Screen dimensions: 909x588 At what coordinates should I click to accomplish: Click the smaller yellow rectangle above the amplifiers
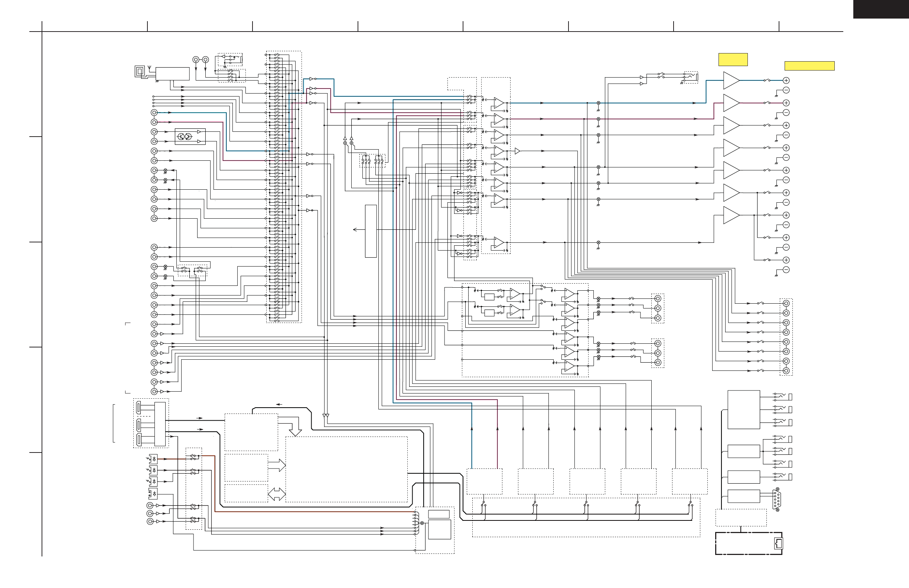(733, 59)
